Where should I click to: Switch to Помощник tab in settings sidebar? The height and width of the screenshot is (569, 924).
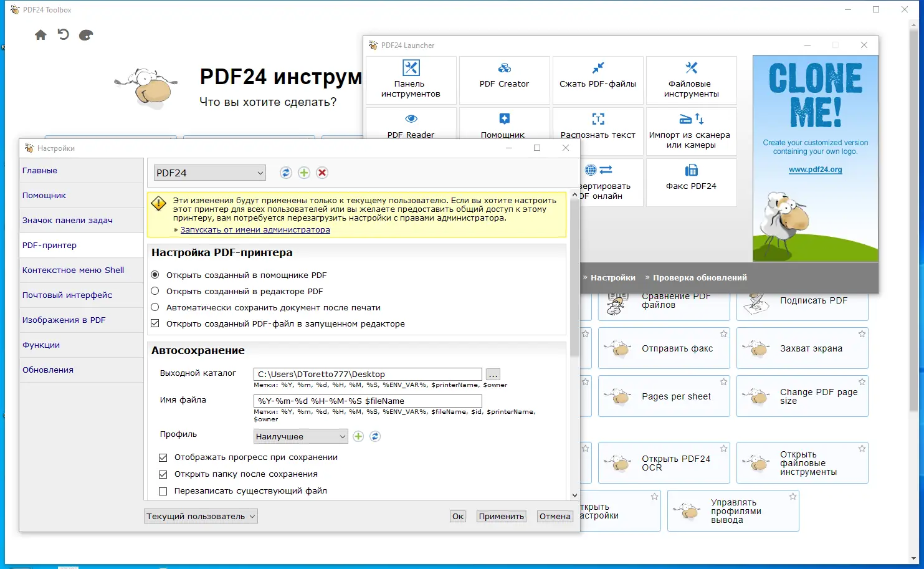click(x=82, y=195)
